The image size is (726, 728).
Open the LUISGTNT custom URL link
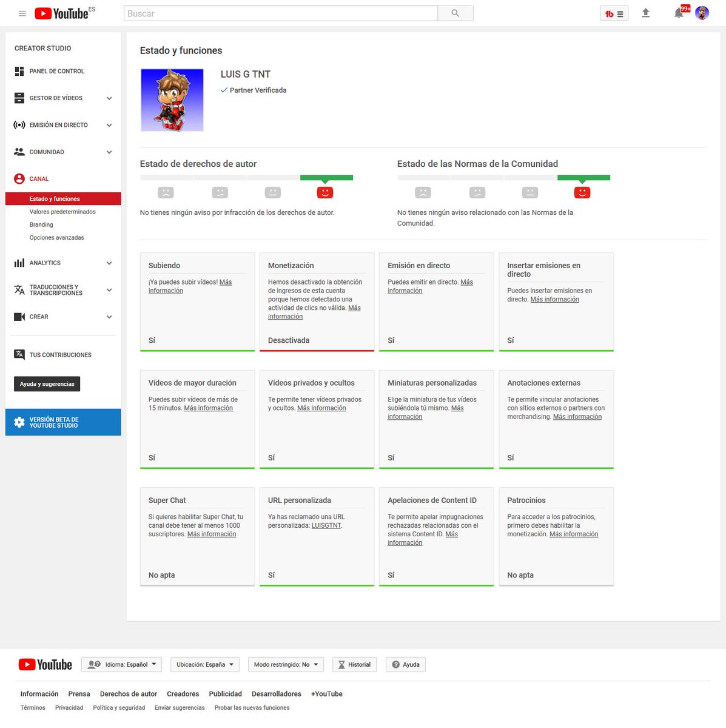pos(326,525)
